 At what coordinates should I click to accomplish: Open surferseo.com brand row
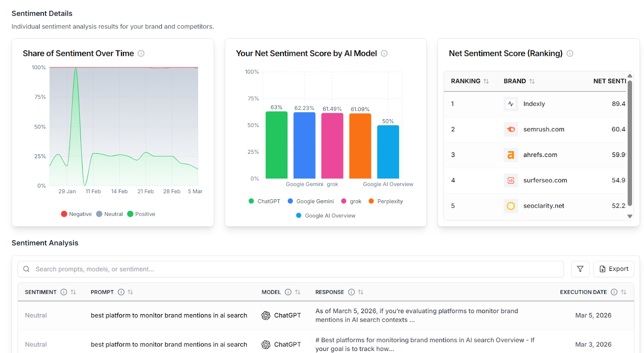[x=545, y=180]
